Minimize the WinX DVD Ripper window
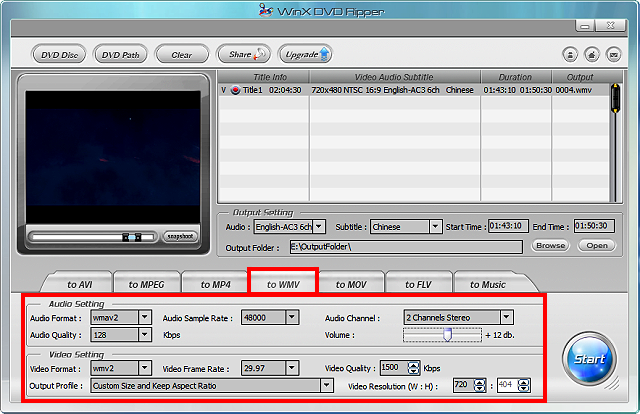Screen dimensions: 640x414 (x=585, y=26)
